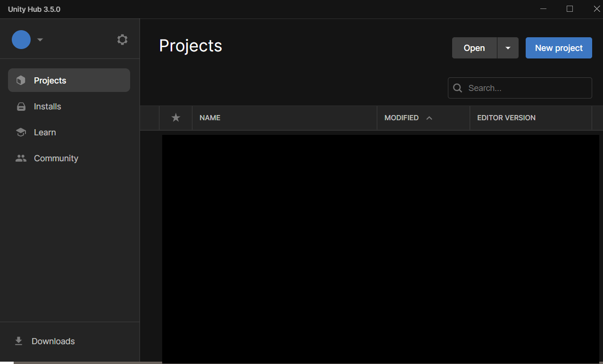Select the Projects cube icon in sidebar
This screenshot has height=364, width=603.
(21, 80)
